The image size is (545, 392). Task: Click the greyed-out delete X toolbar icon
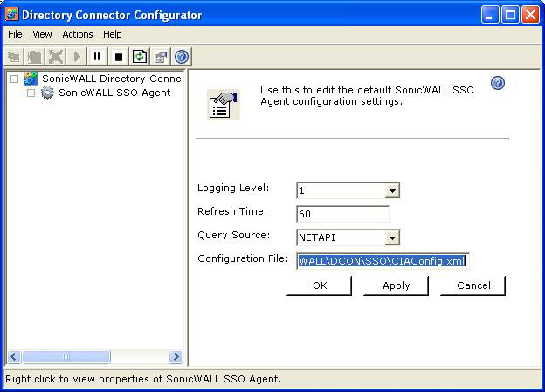(56, 56)
